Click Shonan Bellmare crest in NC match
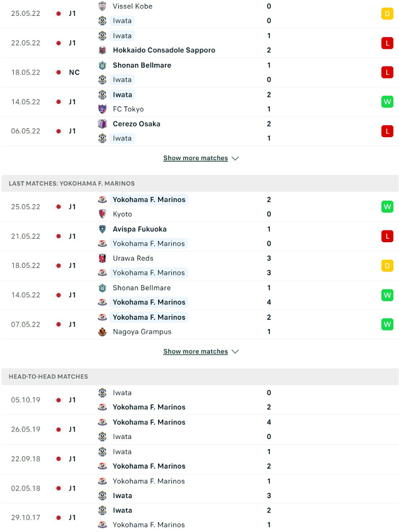This screenshot has height=532, width=399. [102, 65]
